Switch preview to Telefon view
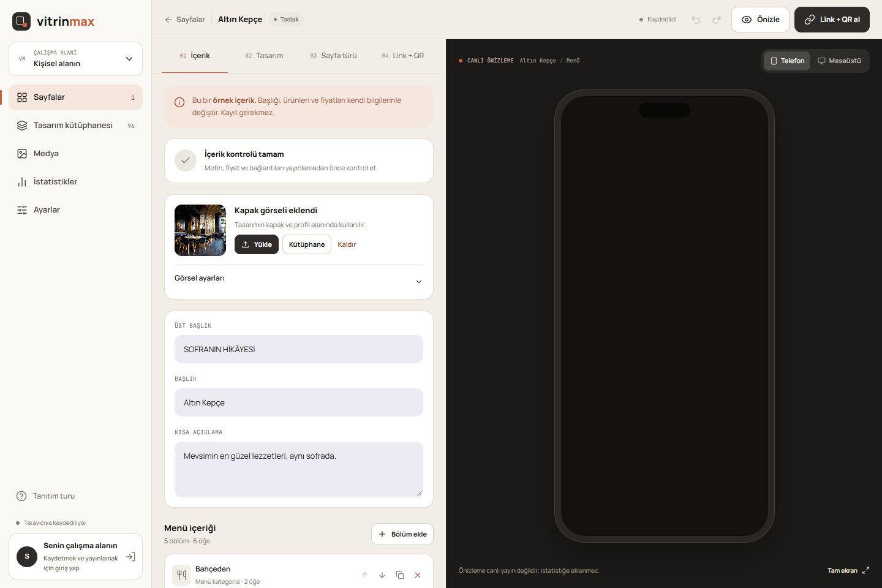Image resolution: width=882 pixels, height=588 pixels. (787, 61)
